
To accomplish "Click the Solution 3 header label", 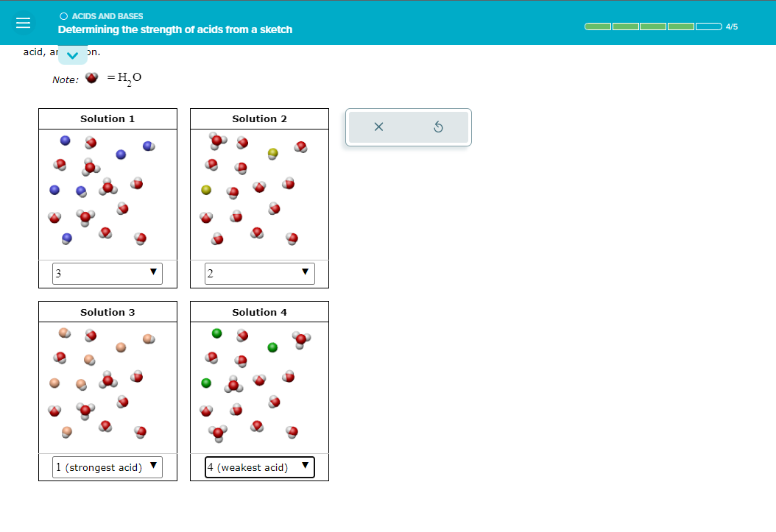I will pos(107,312).
